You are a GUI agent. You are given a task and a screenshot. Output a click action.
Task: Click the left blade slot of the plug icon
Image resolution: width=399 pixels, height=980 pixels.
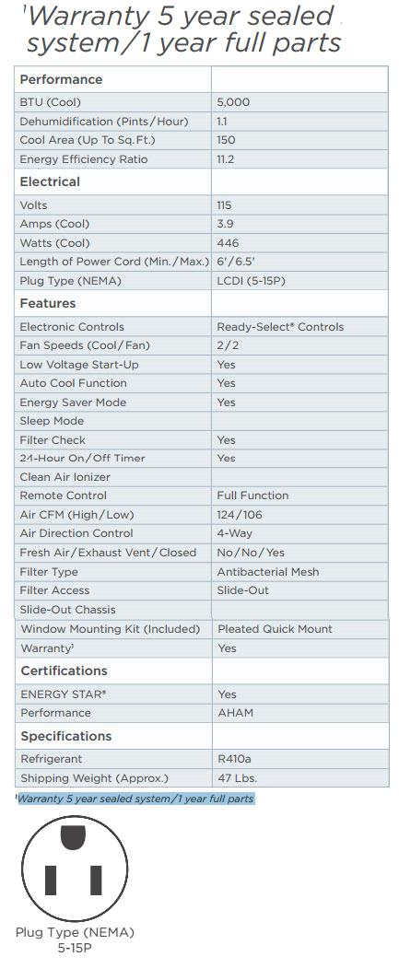pos(51,880)
